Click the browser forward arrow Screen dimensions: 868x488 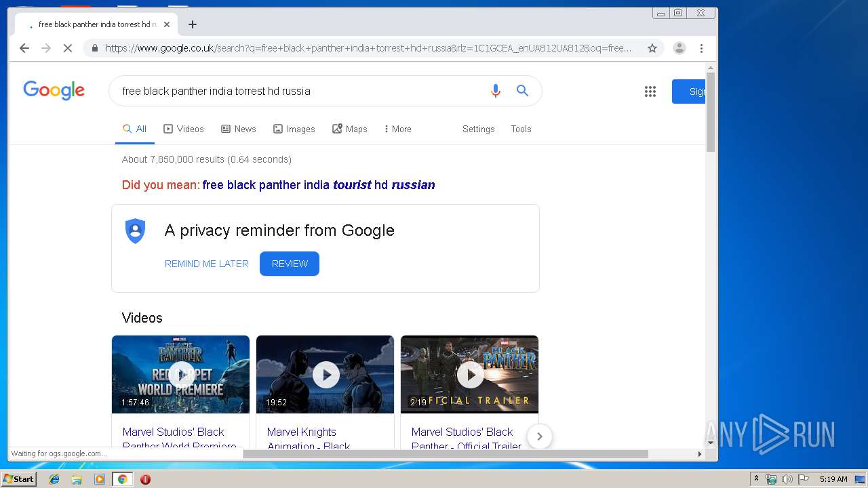[46, 48]
